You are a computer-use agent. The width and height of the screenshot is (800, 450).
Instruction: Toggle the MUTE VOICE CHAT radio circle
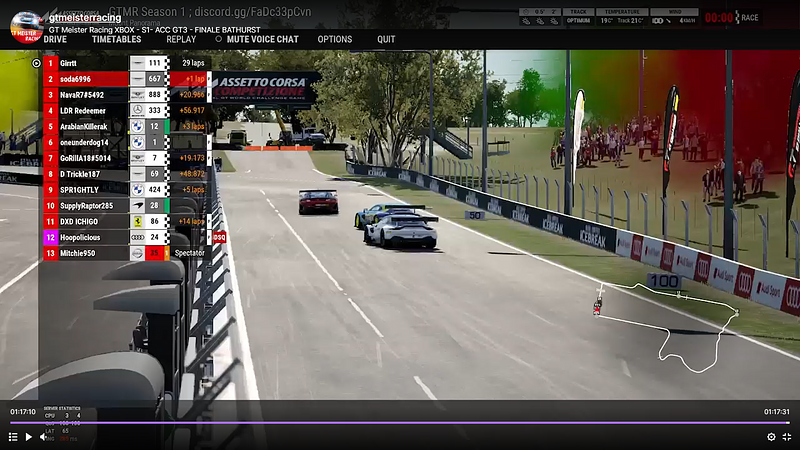218,39
